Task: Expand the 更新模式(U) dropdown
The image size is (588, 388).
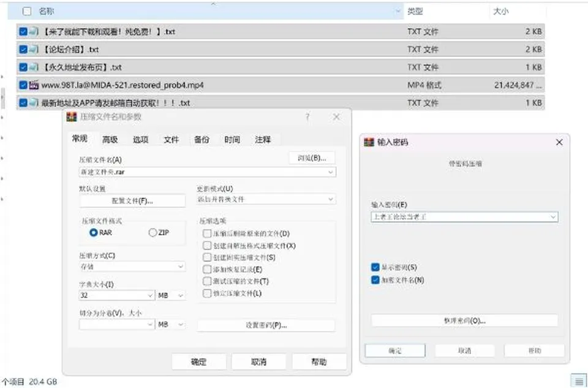Action: pos(330,199)
